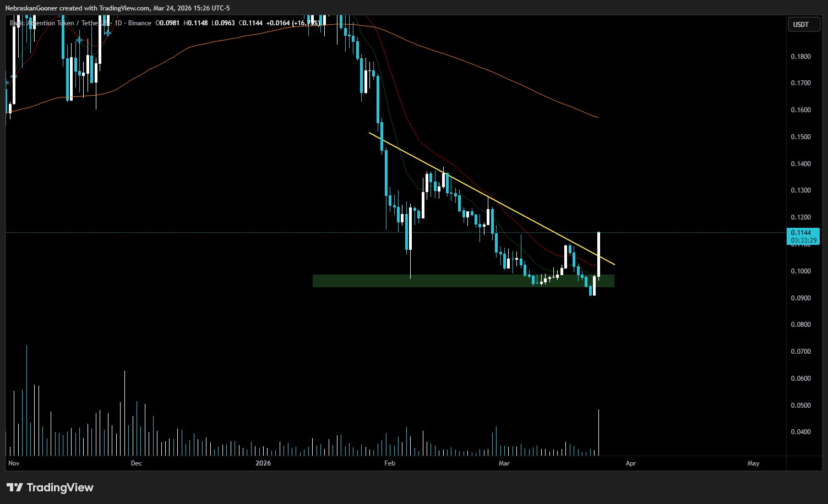828x504 pixels.
Task: Click the 0.1500 price axis label
Action: click(800, 137)
